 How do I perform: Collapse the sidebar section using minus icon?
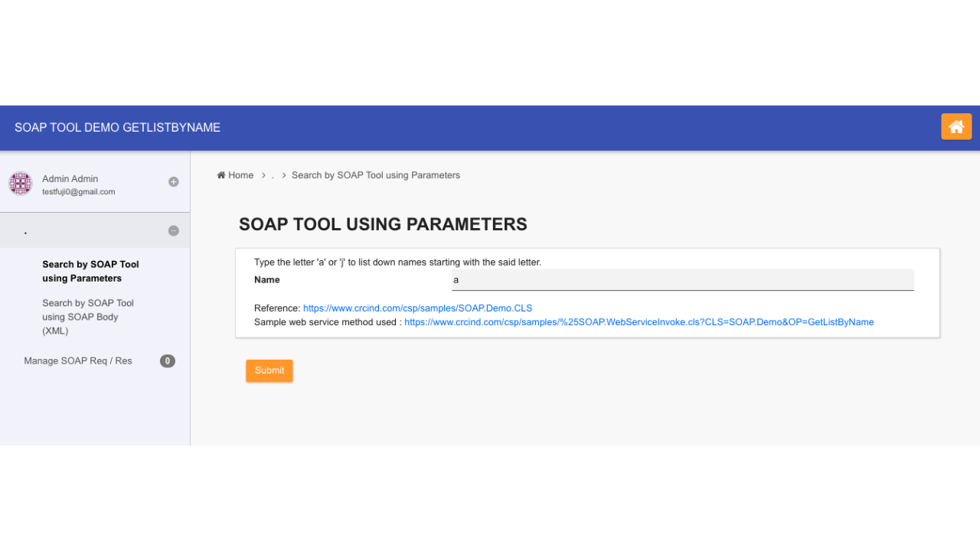174,231
